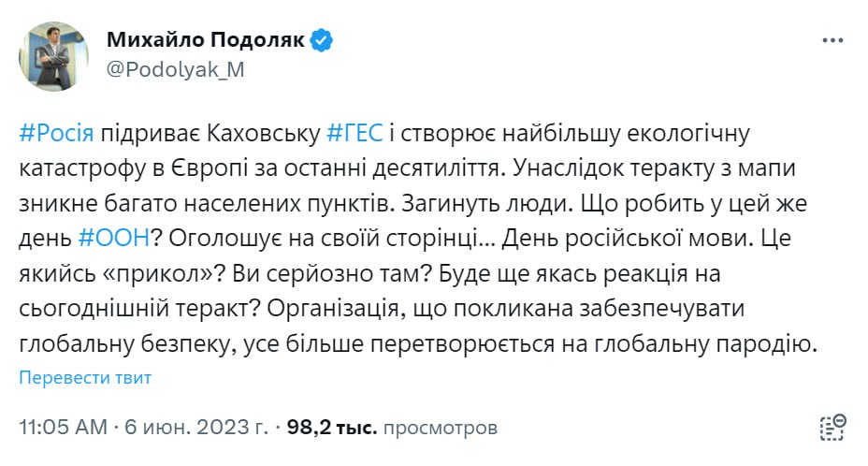Screen dimensions: 868x466
Task: Open the 98,2 тыс. view count
Action: [332, 428]
